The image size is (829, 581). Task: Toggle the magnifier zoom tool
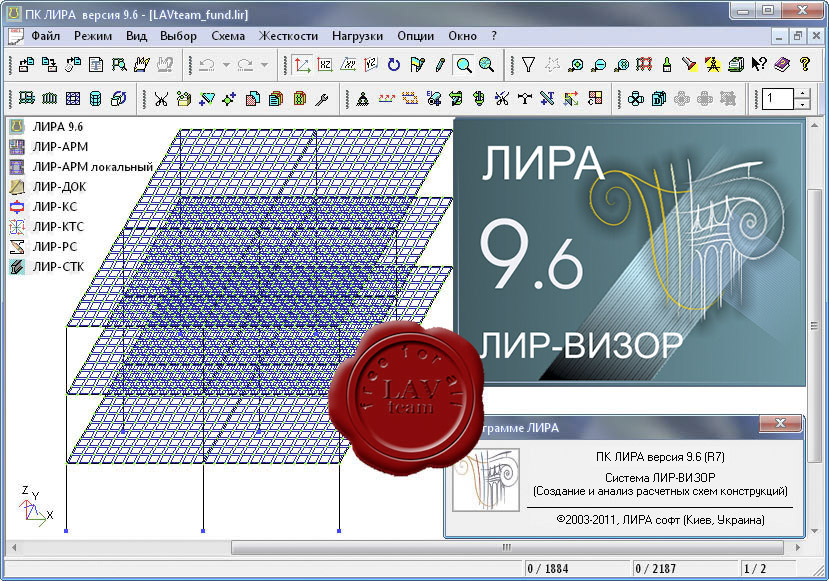464,65
